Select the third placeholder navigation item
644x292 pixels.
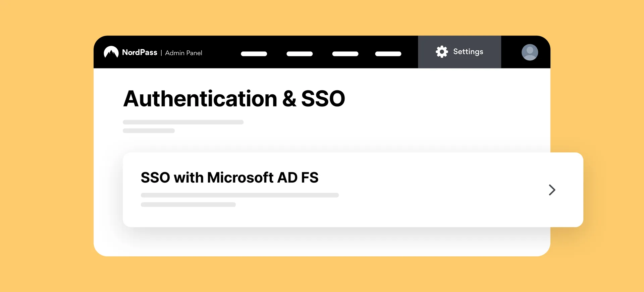pos(345,54)
